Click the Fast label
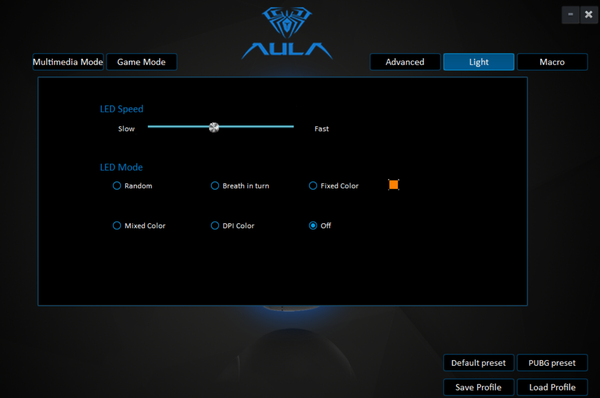Screen dimensions: 600x398 coord(321,129)
